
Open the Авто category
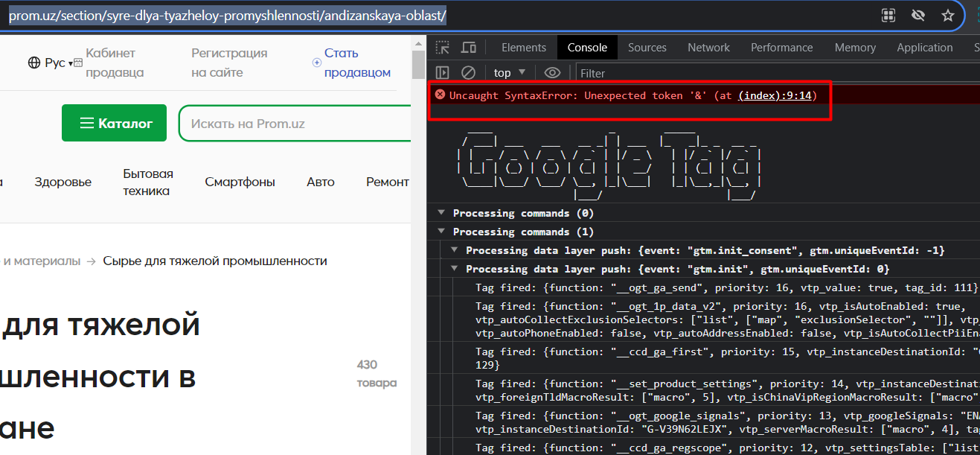pos(321,182)
